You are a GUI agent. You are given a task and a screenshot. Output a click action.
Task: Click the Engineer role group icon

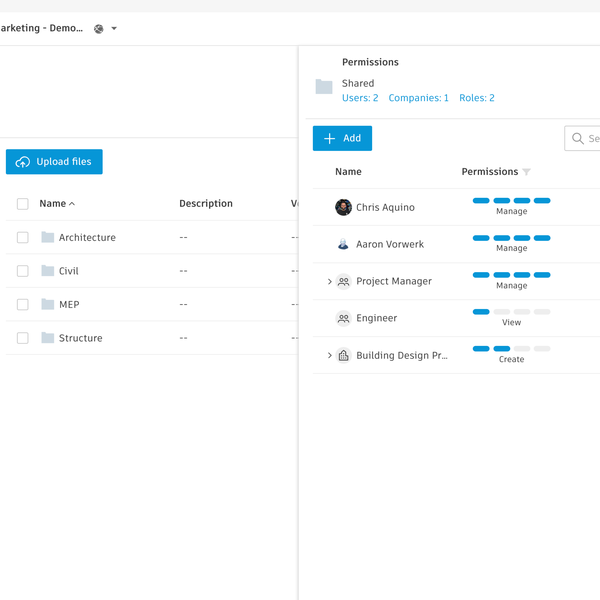click(x=343, y=318)
